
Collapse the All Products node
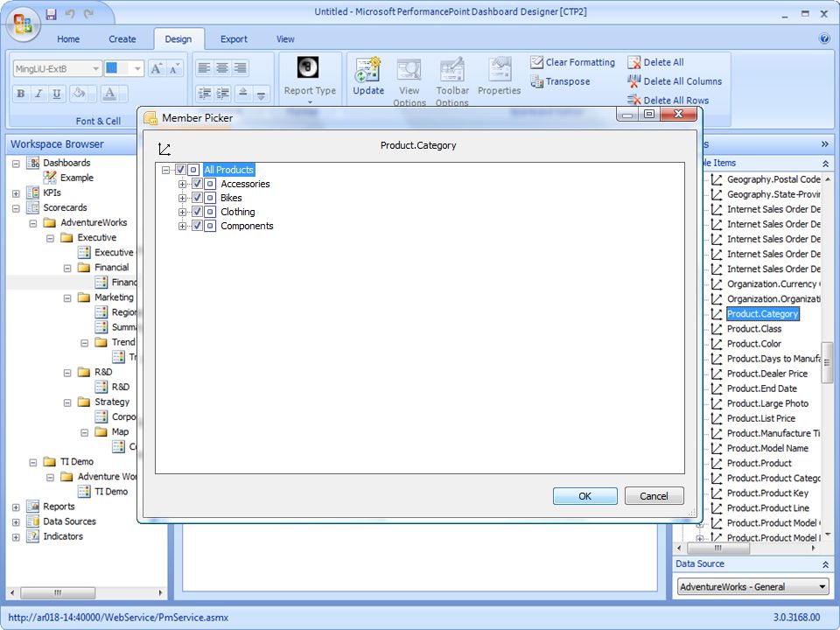pyautogui.click(x=165, y=170)
